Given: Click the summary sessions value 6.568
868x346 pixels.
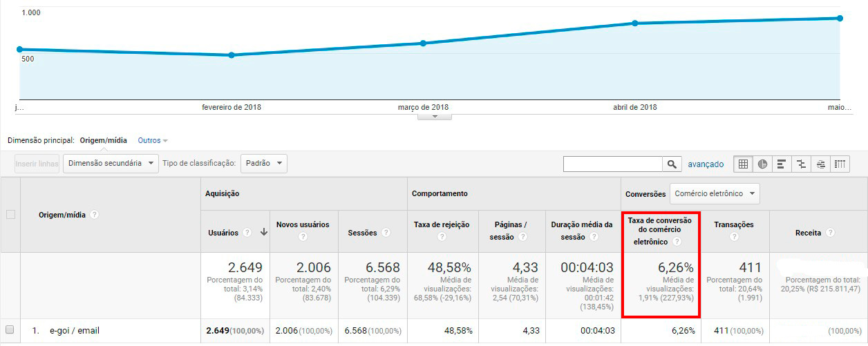Looking at the screenshot, I should click(x=383, y=267).
